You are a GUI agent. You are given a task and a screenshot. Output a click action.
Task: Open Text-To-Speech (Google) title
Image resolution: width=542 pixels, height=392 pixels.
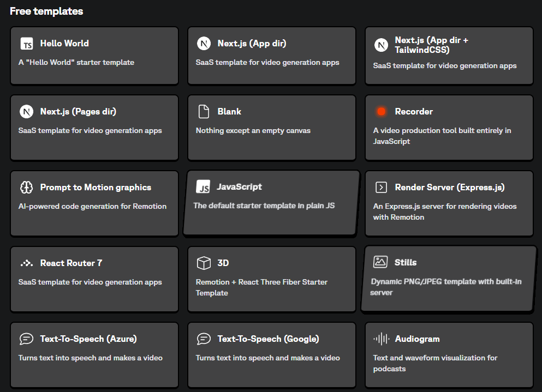pos(268,339)
